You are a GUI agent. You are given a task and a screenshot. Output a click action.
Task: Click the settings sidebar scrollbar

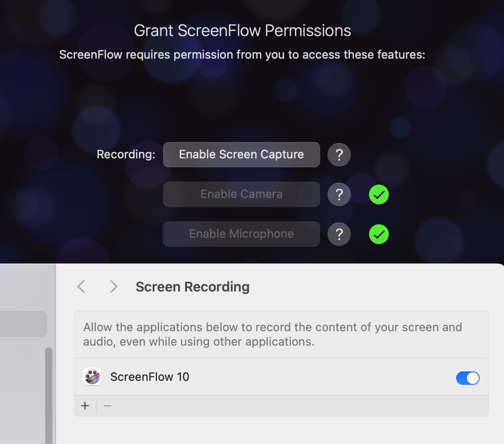click(x=48, y=396)
